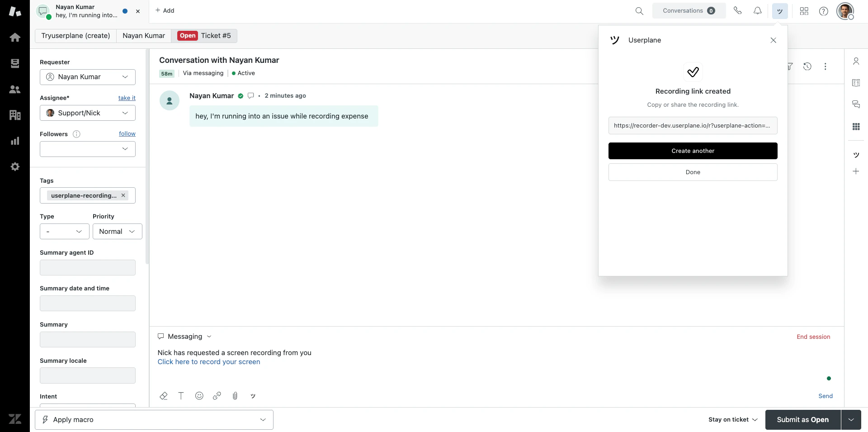Open the Priority Normal dropdown

(x=117, y=232)
